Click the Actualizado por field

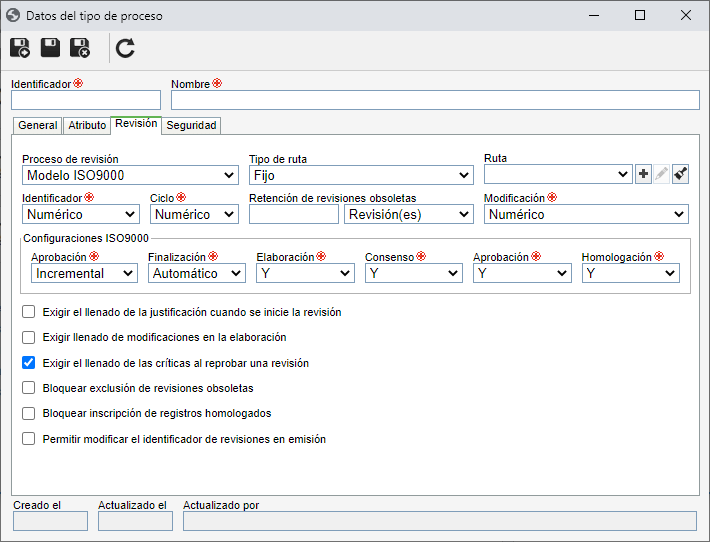click(440, 521)
